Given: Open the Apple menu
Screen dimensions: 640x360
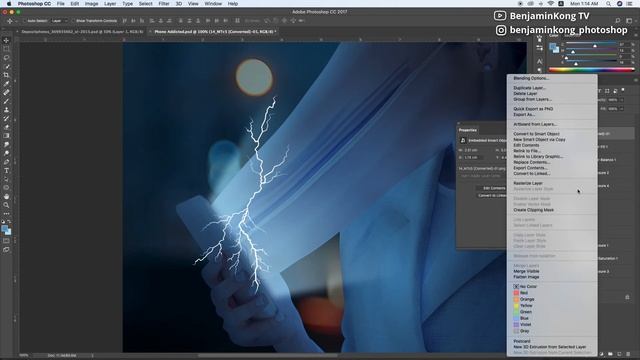Looking at the screenshot, I should (x=9, y=4).
